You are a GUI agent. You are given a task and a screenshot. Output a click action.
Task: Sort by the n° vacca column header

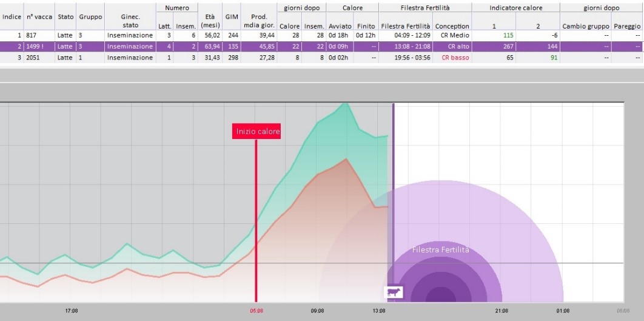pyautogui.click(x=39, y=17)
